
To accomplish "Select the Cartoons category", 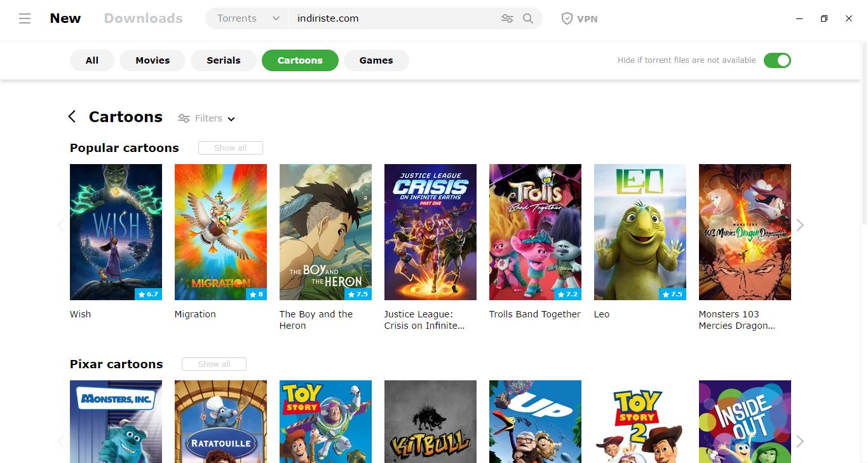I will click(x=300, y=60).
